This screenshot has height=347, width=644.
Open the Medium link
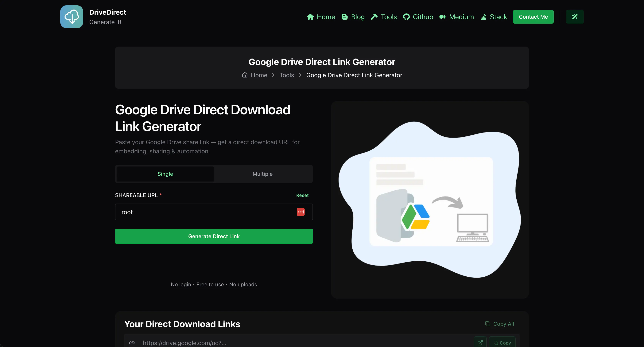tap(456, 17)
